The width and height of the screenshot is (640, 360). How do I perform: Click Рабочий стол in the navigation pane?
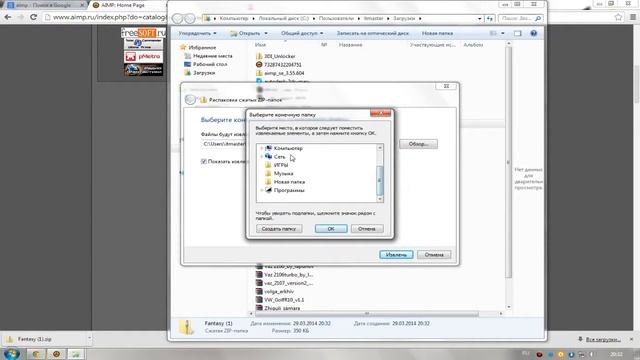[x=210, y=64]
